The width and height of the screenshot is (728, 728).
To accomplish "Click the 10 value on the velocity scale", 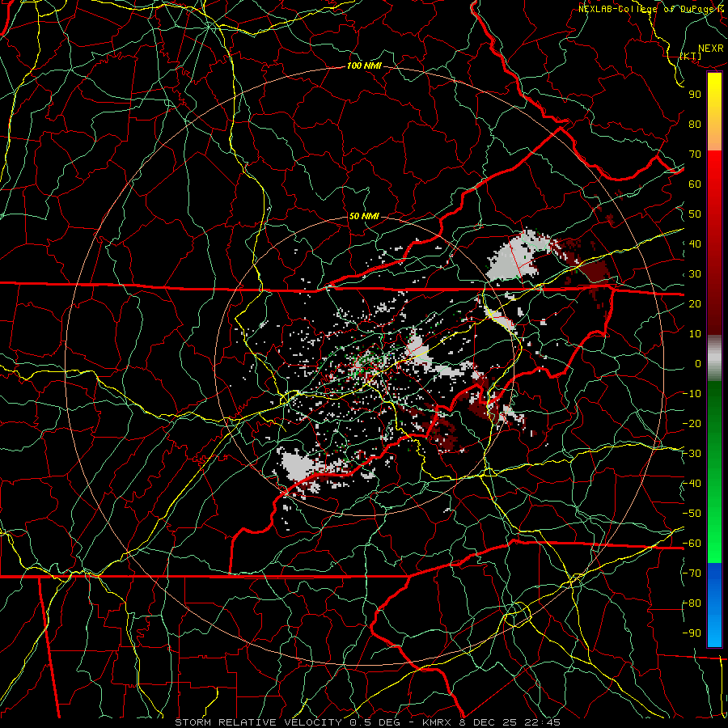I will [x=695, y=334].
